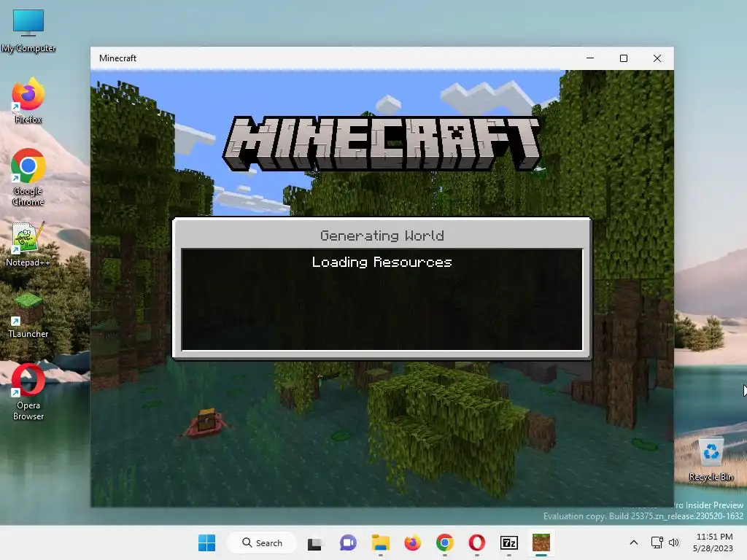The height and width of the screenshot is (560, 747).
Task: Select the Recycle Bin desktop icon
Action: click(x=711, y=459)
